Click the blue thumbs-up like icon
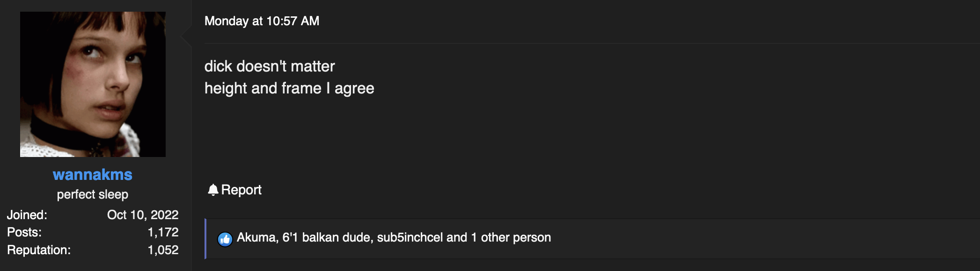Screen dimensions: 980x271 [225, 239]
